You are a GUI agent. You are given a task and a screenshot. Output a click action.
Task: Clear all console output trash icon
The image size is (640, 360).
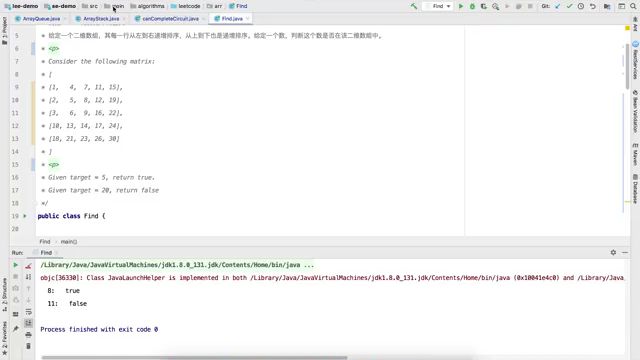click(28, 346)
